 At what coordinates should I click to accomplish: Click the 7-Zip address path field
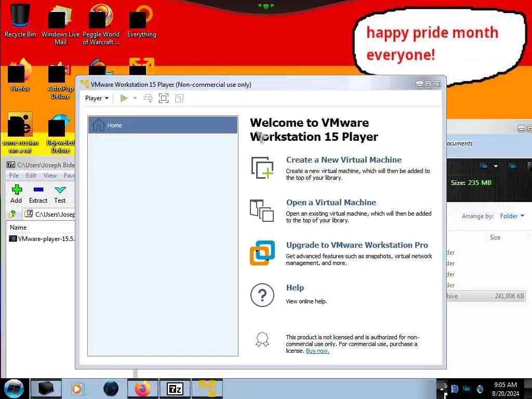click(49, 214)
